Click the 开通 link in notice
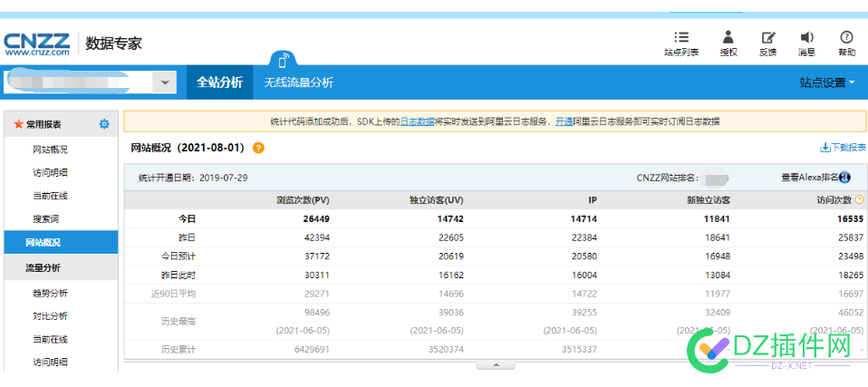Viewport: 868px width, 387px height. 564,121
